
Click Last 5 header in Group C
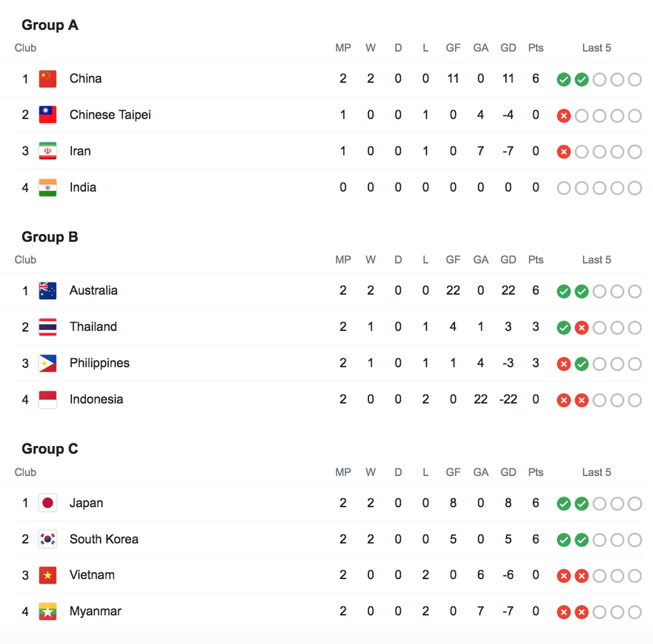596,472
